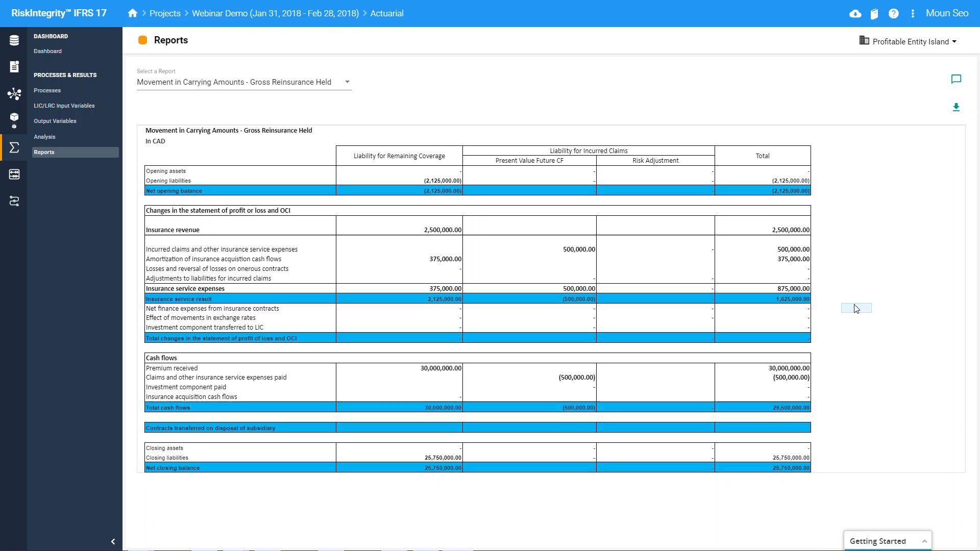Image resolution: width=980 pixels, height=551 pixels.
Task: Click the orange Reports status indicator
Action: pos(143,40)
